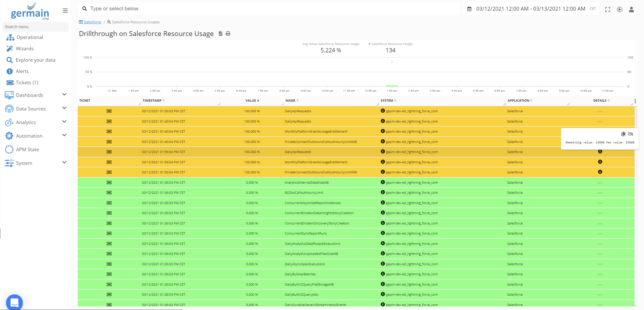Click details info icon on MonthlyPlatformEventsUsageEntitlement 01:56 row
The height and width of the screenshot is (310, 644).
[x=600, y=162]
